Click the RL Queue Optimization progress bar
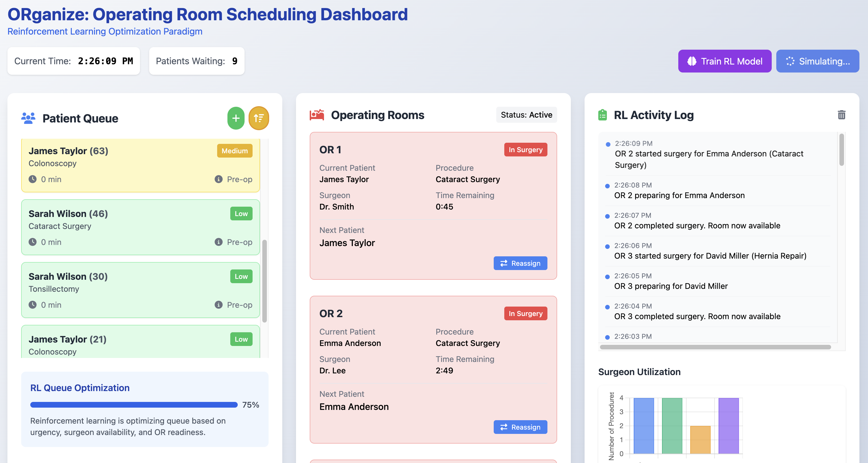The height and width of the screenshot is (463, 868). click(133, 404)
